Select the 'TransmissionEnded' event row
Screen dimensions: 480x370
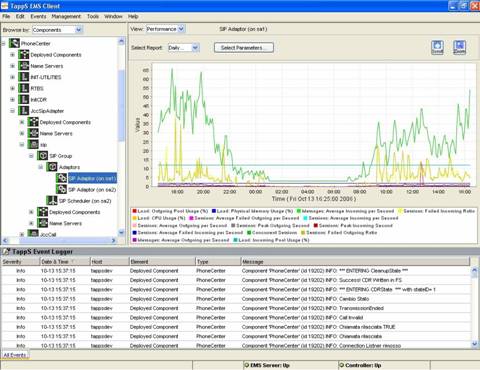pos(236,308)
